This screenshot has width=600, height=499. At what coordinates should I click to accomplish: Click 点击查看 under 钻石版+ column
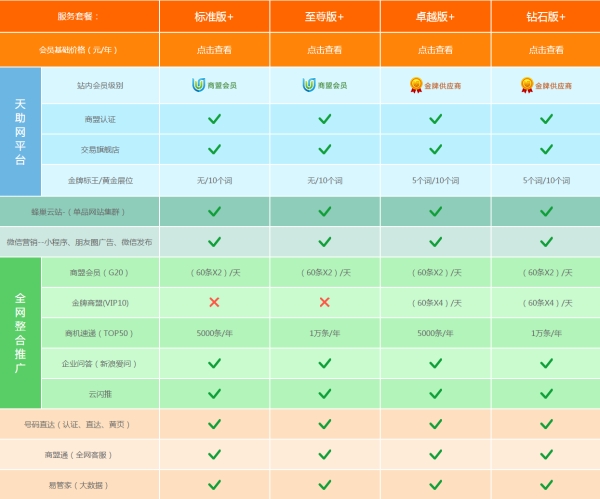click(546, 50)
